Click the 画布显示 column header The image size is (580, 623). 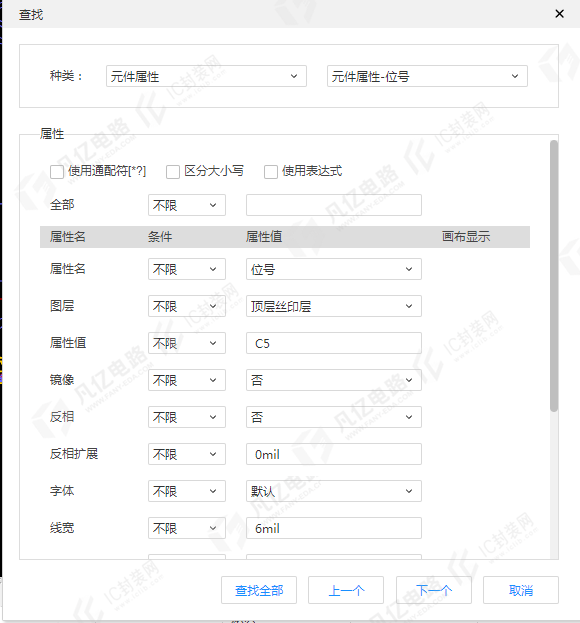click(x=466, y=237)
